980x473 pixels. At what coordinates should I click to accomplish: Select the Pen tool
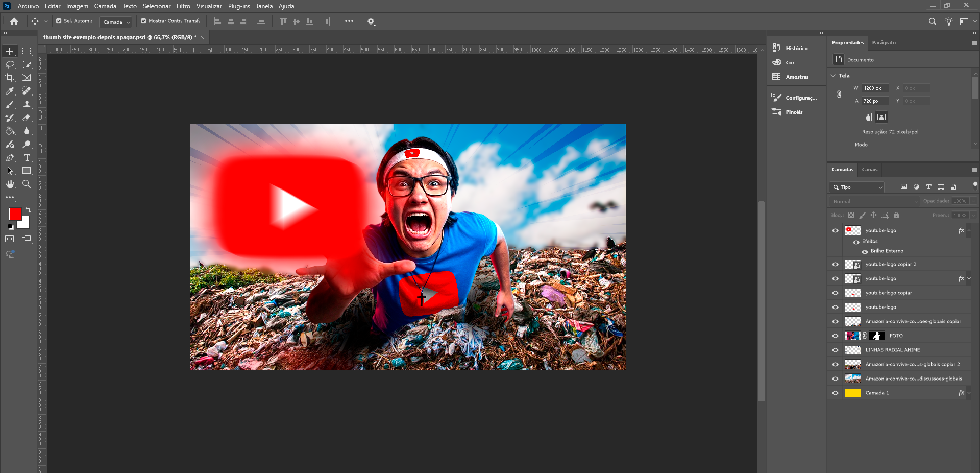[x=10, y=157]
